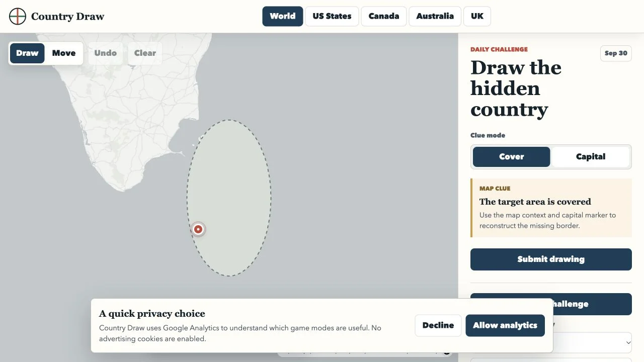Activate the Draw mode toggle

coord(27,53)
